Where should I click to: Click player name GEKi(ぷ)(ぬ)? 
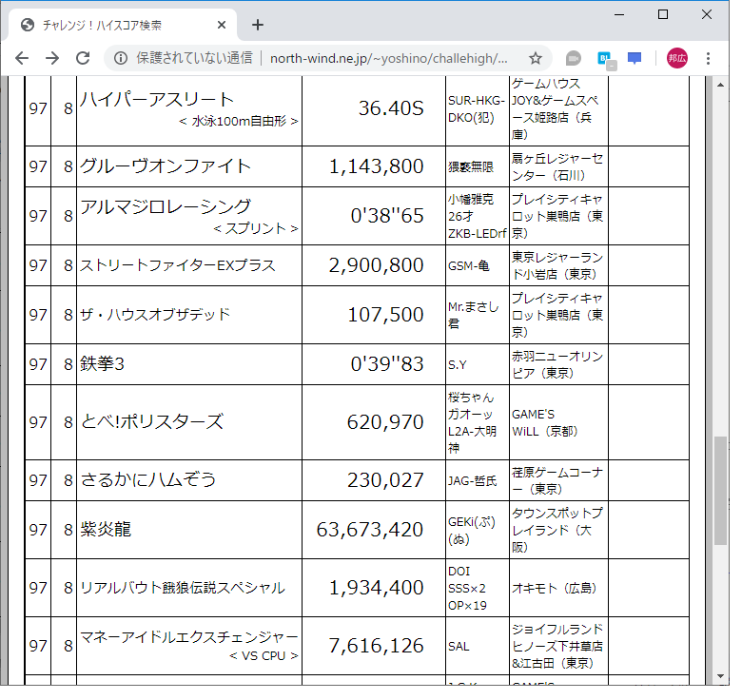pos(472,531)
